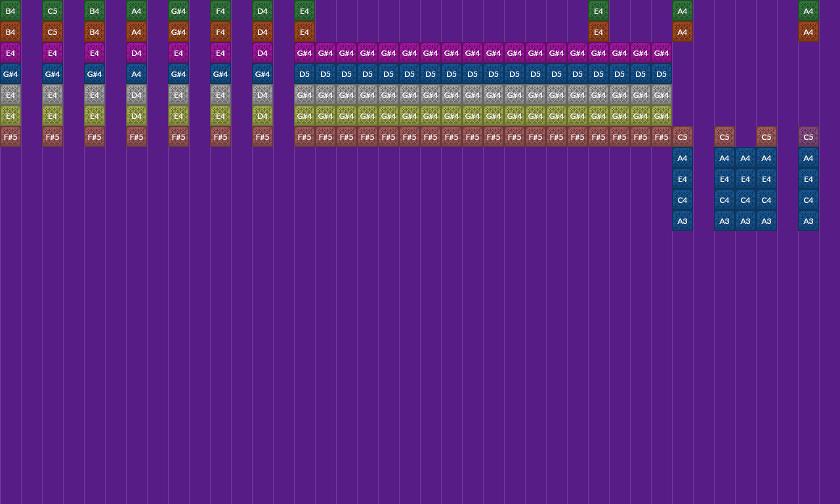Select the green D4 note block

(262, 10)
